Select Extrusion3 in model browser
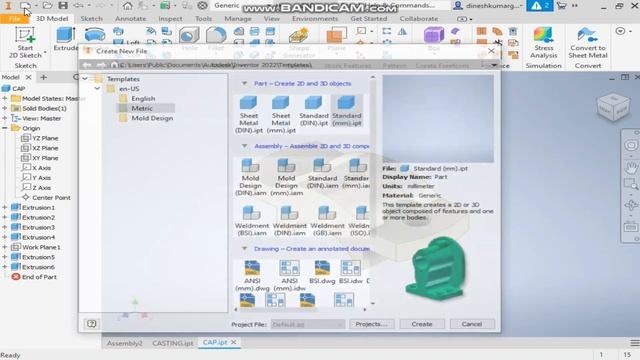640x360 pixels. 38,227
